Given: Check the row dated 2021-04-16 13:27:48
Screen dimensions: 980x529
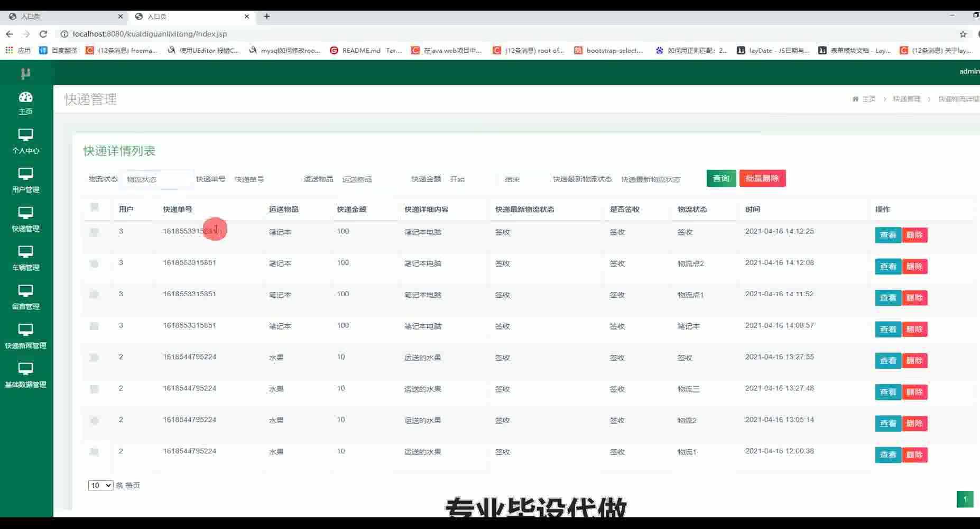Looking at the screenshot, I should coord(94,389).
